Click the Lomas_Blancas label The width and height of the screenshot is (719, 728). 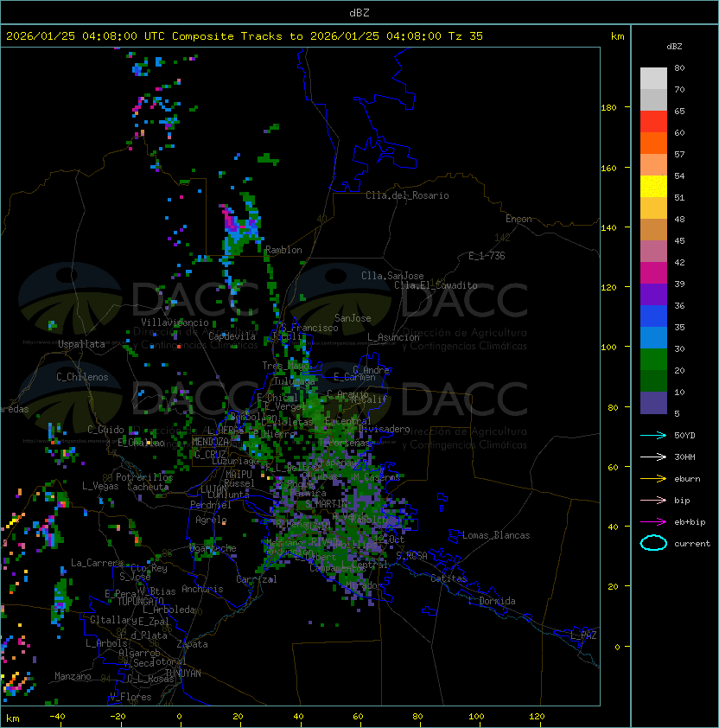click(496, 535)
